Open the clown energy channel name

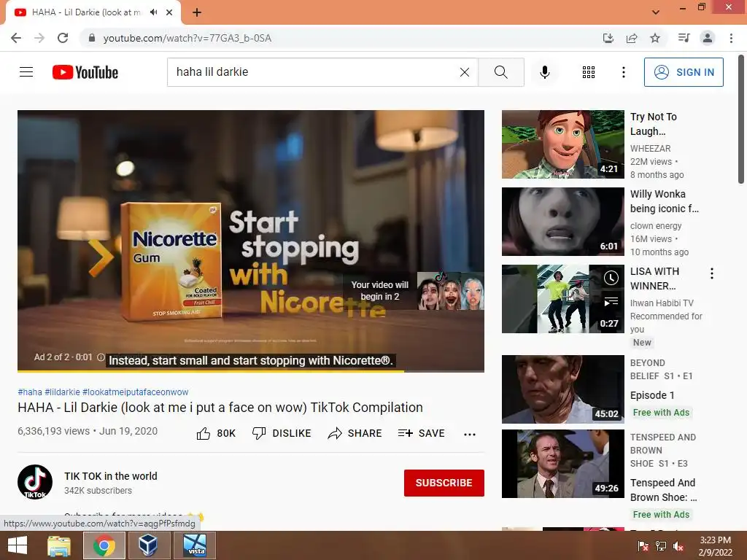(656, 226)
